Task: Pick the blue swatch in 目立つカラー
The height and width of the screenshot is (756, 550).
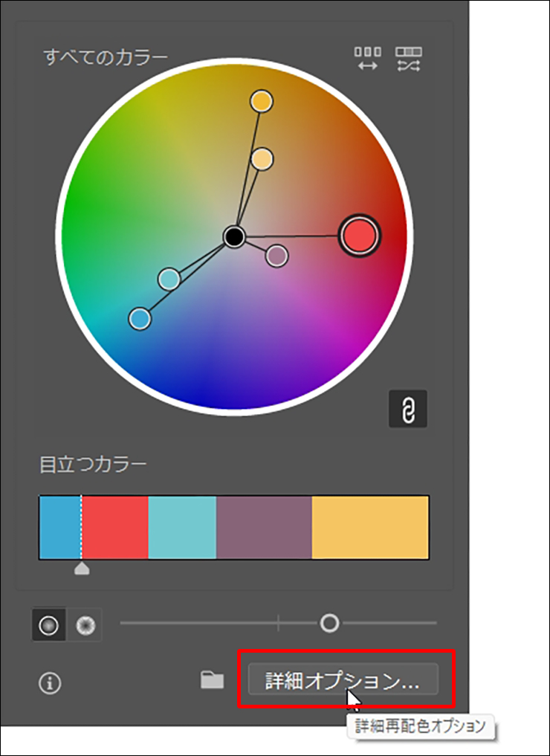Action: (59, 528)
